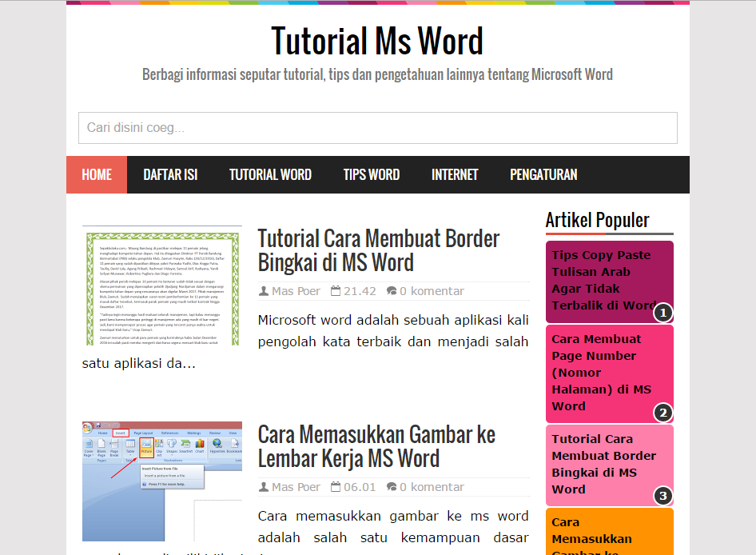Open the HOME menu tab
Viewport: 756px width, 555px height.
pyautogui.click(x=97, y=174)
